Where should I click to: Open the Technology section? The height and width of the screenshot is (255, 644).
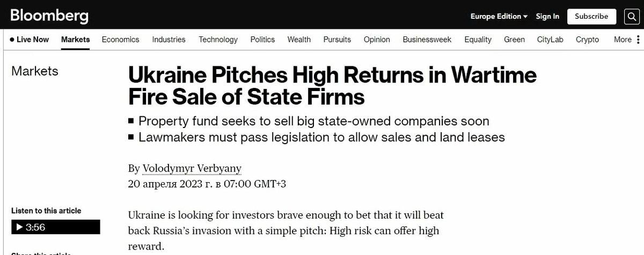[218, 39]
